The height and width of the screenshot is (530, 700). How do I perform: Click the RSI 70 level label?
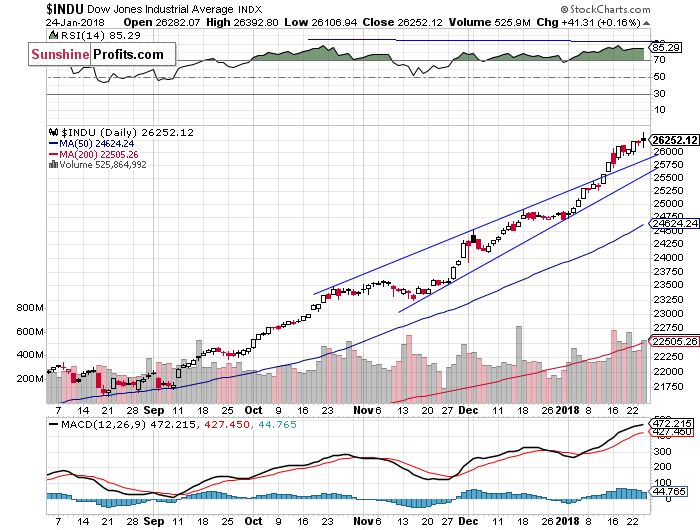pyautogui.click(x=659, y=59)
